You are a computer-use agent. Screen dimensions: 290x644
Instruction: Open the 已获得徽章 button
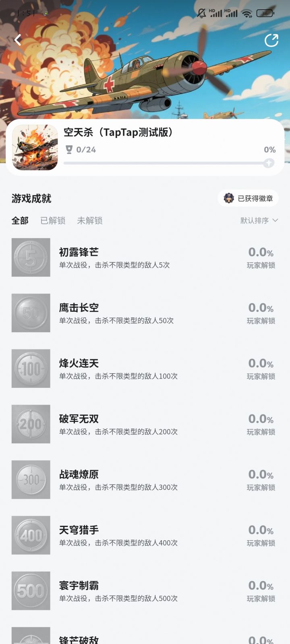tap(249, 198)
